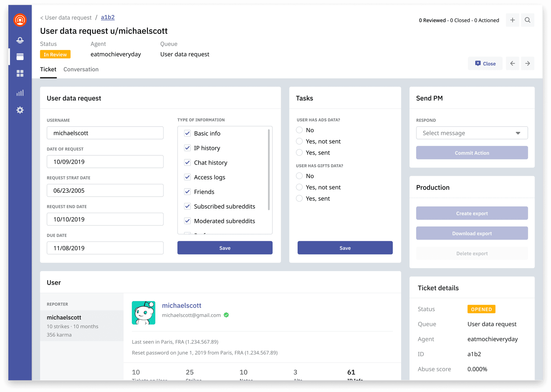Click the Delete export button
This screenshot has height=392, width=551.
tap(472, 253)
